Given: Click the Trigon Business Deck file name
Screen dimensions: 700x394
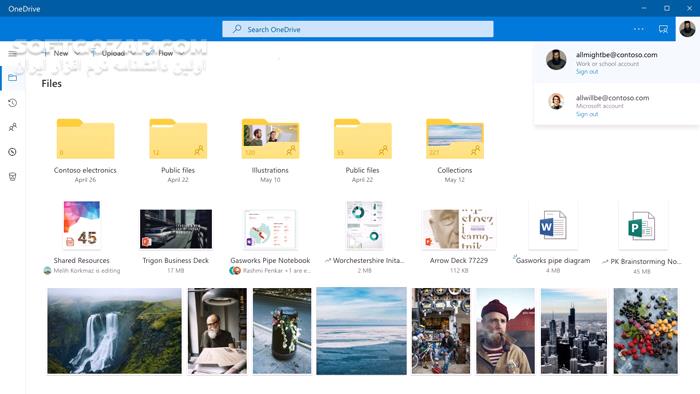Looking at the screenshot, I should click(x=175, y=260).
